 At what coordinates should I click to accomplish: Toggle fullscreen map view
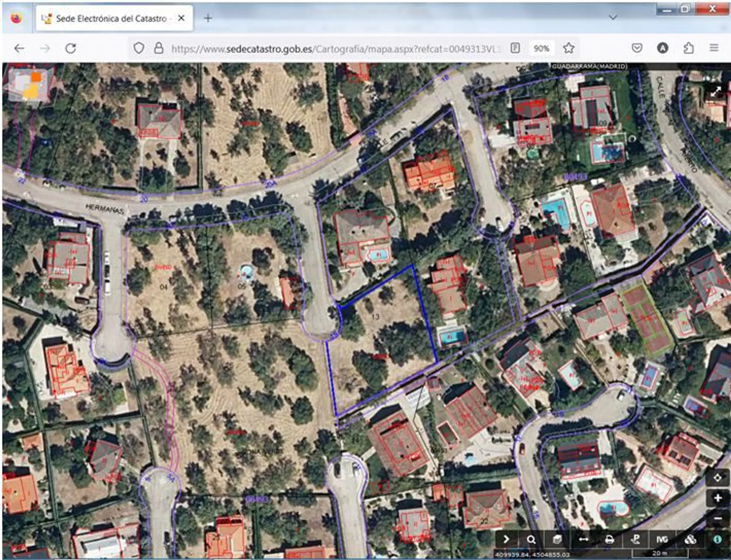(x=715, y=92)
